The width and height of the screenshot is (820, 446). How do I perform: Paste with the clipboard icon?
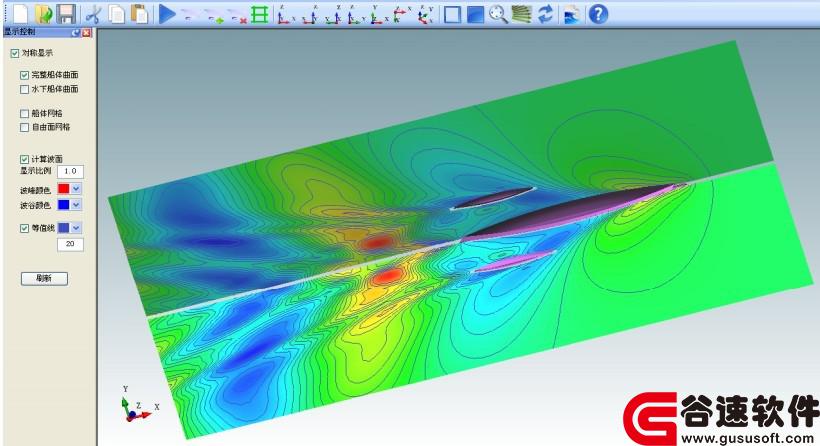click(x=140, y=14)
